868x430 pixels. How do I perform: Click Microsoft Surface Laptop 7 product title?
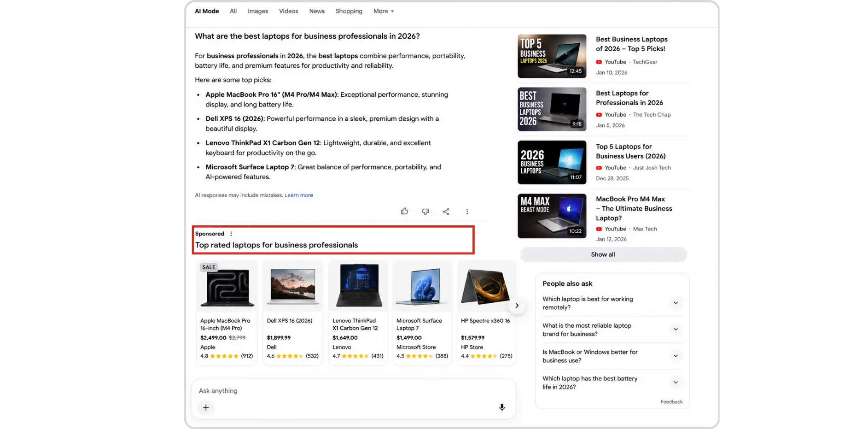(419, 324)
